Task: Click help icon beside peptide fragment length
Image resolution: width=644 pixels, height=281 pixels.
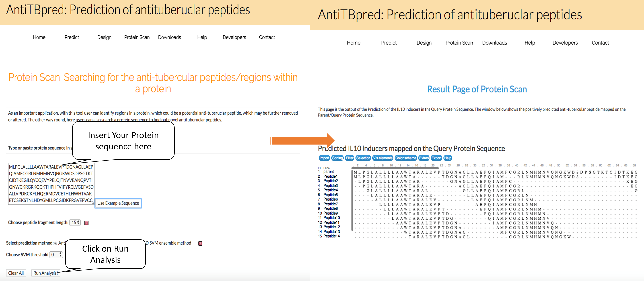Action: pyautogui.click(x=86, y=223)
